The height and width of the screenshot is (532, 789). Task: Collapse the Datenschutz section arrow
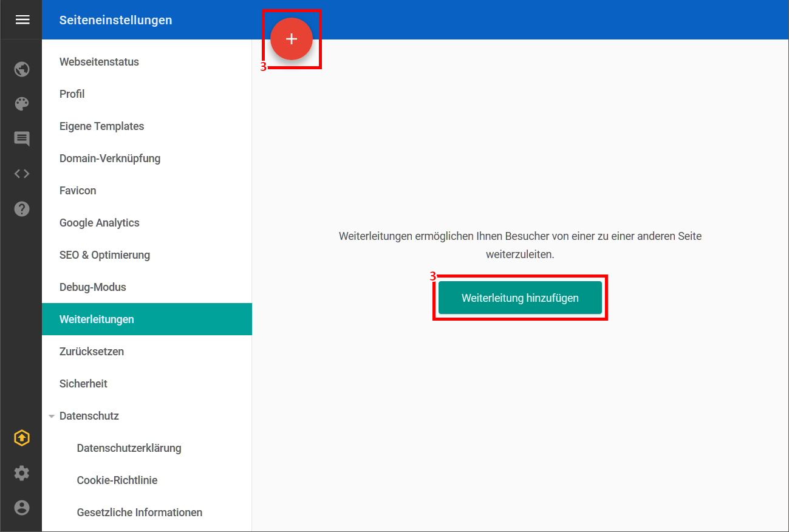(x=51, y=416)
